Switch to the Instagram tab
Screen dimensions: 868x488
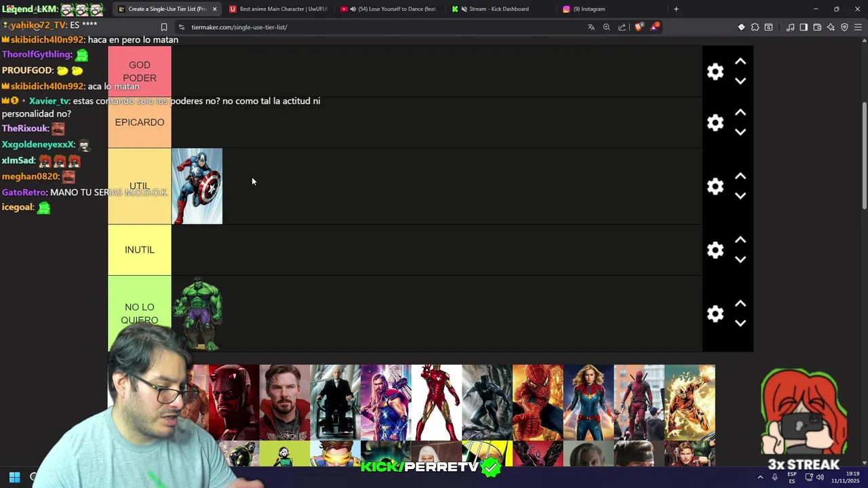tap(610, 9)
